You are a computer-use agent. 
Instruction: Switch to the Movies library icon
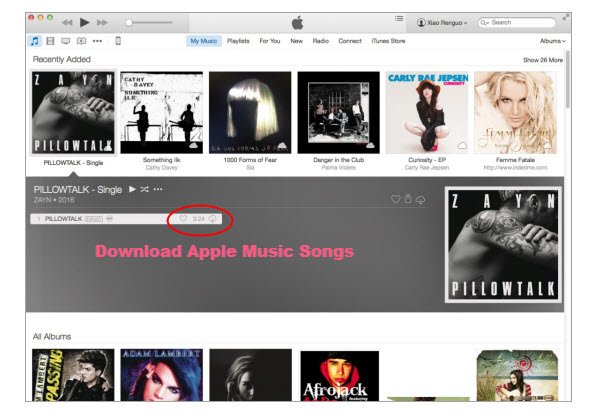50,41
